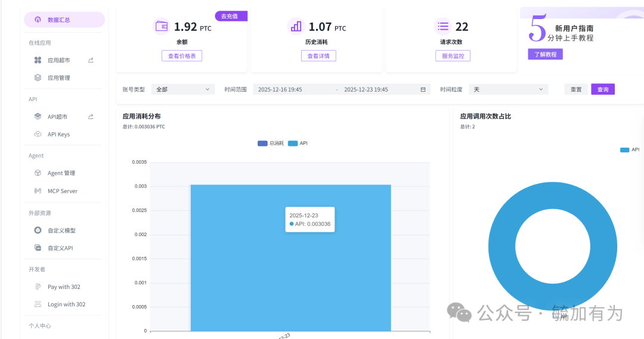The image size is (644, 339).
Task: Toggle API legend swatch in bar chart
Action: pos(293,143)
